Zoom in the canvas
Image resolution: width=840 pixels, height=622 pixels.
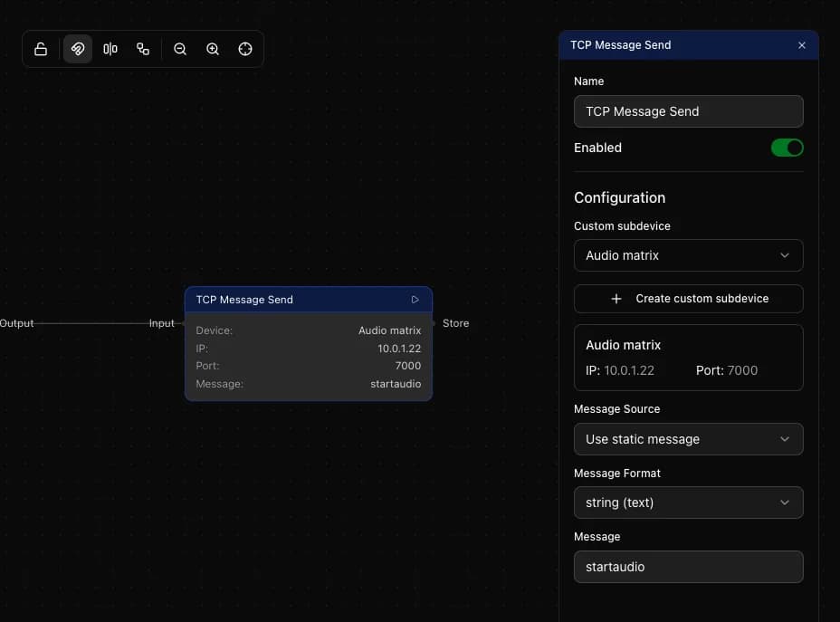point(213,49)
